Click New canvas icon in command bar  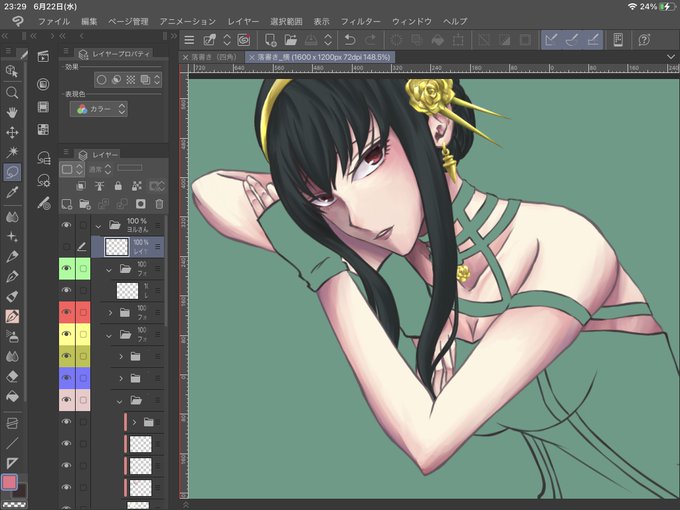coord(271,40)
